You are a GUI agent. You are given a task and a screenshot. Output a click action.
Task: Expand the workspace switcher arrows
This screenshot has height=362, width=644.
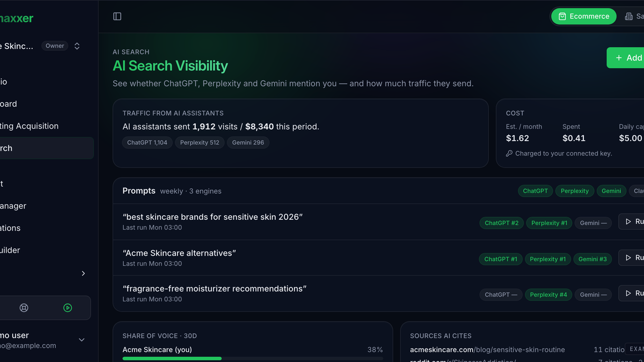click(77, 46)
